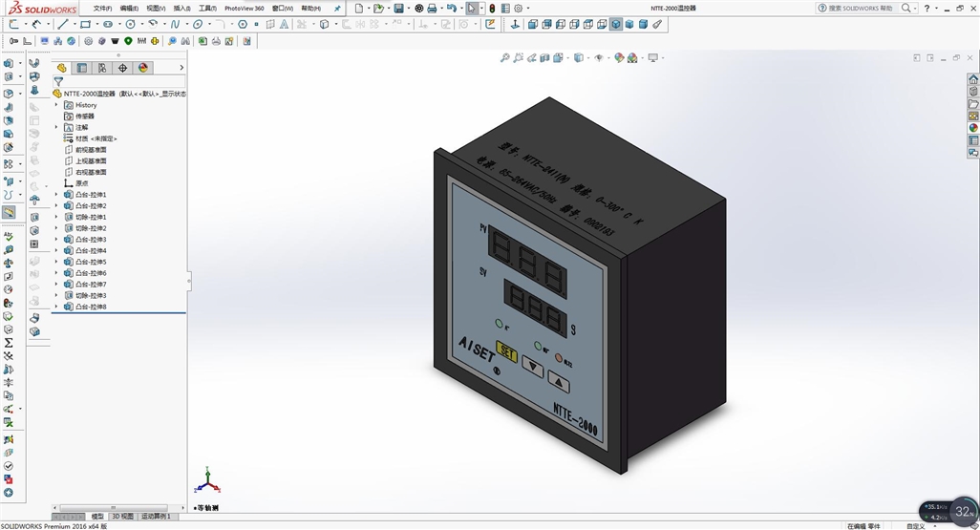Select the Corner Rectangle sketch tool
Screen dimensions: 980x530
[x=85, y=25]
